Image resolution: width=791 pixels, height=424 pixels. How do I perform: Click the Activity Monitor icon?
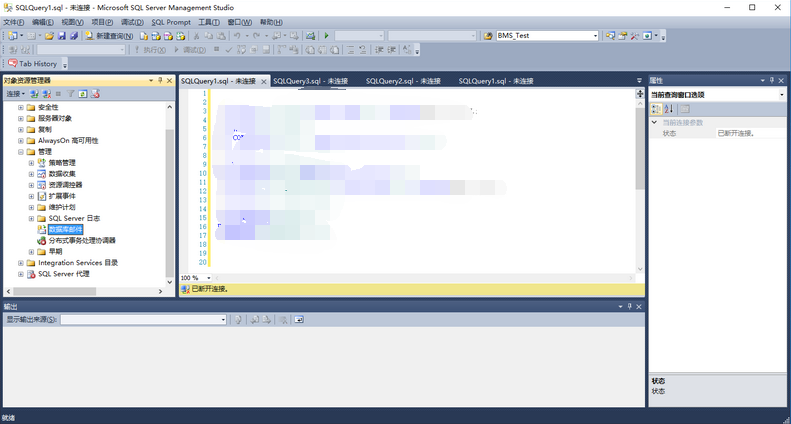point(310,36)
